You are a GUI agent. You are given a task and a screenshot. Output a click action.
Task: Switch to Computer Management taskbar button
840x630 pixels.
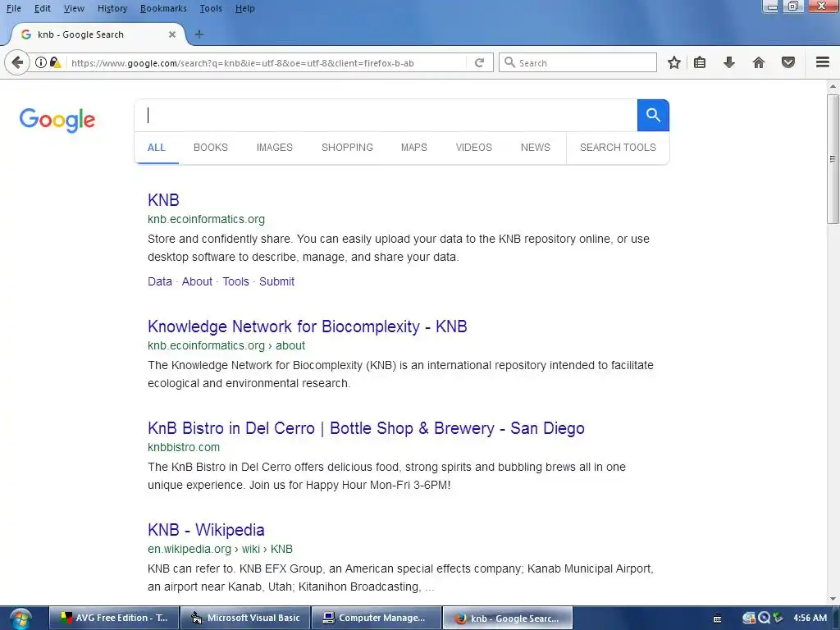[x=376, y=619]
